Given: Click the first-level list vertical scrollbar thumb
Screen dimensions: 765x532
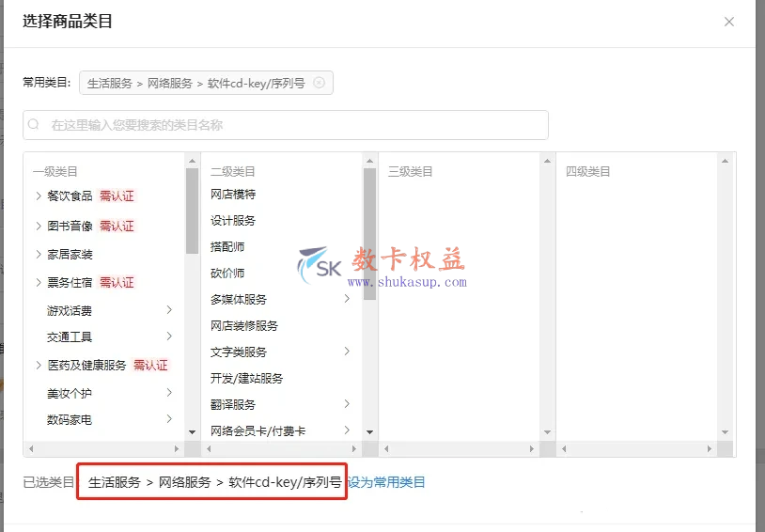Looking at the screenshot, I should tap(193, 211).
